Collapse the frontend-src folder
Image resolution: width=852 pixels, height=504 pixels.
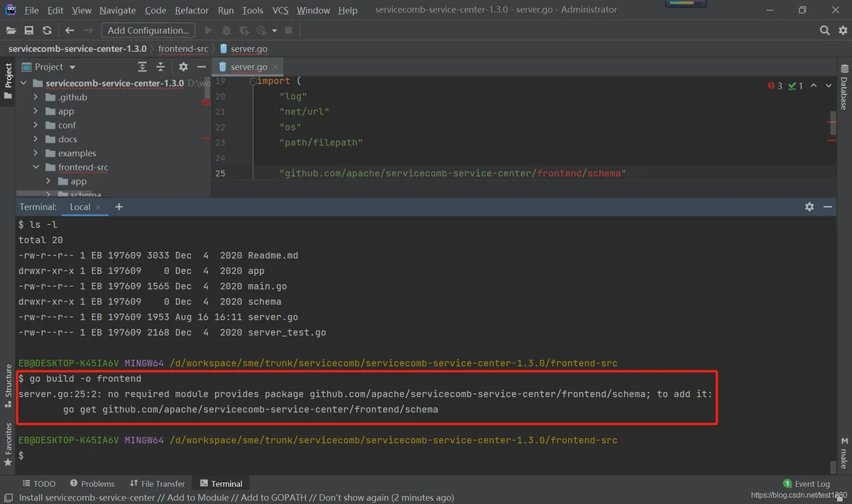pos(35,168)
